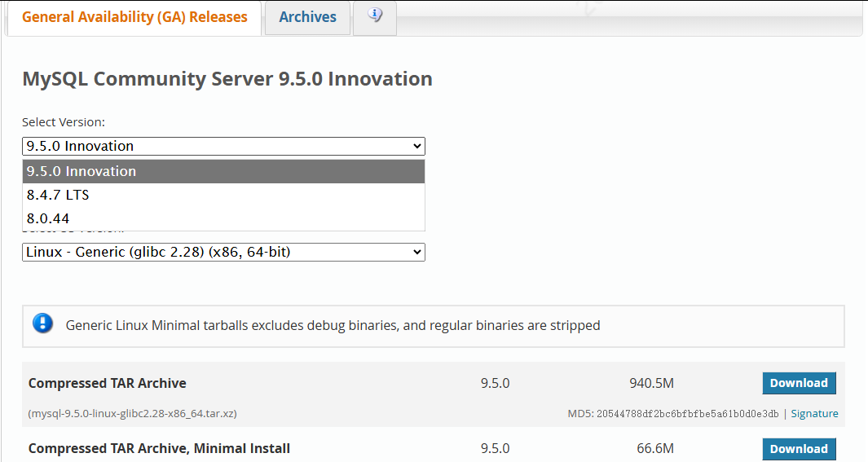Choose 9.5.0 Innovation from the version list
The width and height of the screenshot is (868, 462).
pyautogui.click(x=223, y=172)
